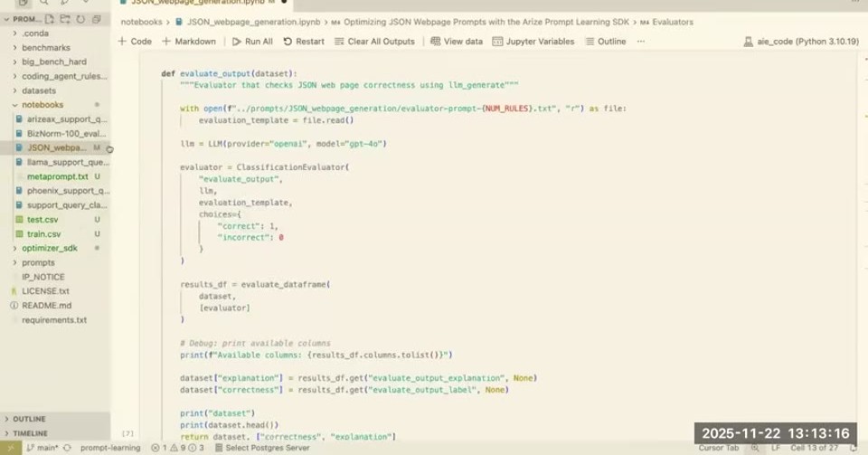Open remote window indicator in status bar
Image resolution: width=868 pixels, height=455 pixels.
coord(11,448)
